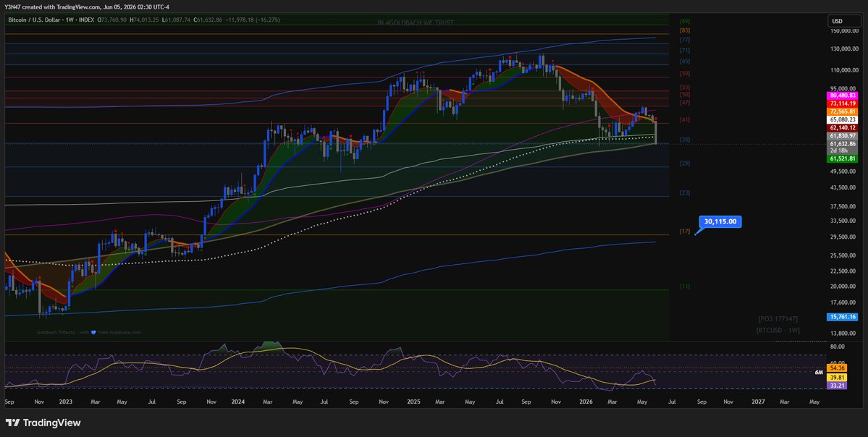The image size is (868, 437).
Task: Click the O73,760.90 open value in header
Action: coord(111,20)
